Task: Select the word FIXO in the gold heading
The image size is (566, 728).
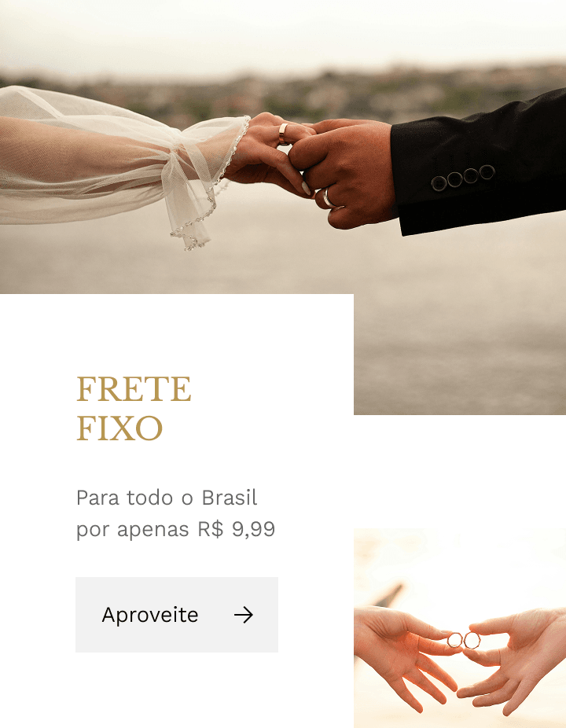Action: [119, 428]
